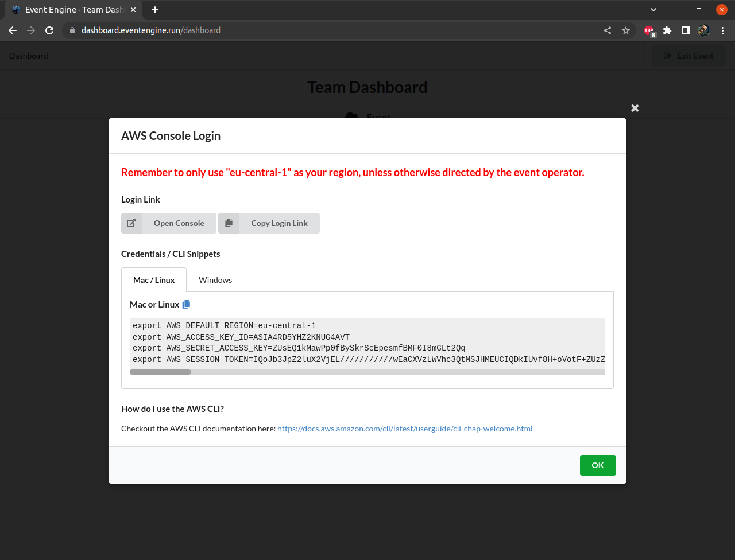Select the Mac / Linux tab
The width and height of the screenshot is (735, 560).
(154, 280)
